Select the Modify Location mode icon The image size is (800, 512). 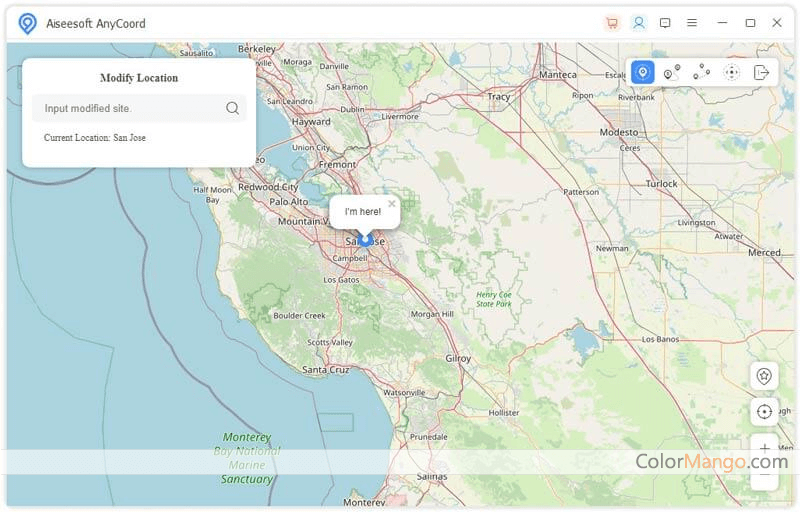click(x=643, y=72)
